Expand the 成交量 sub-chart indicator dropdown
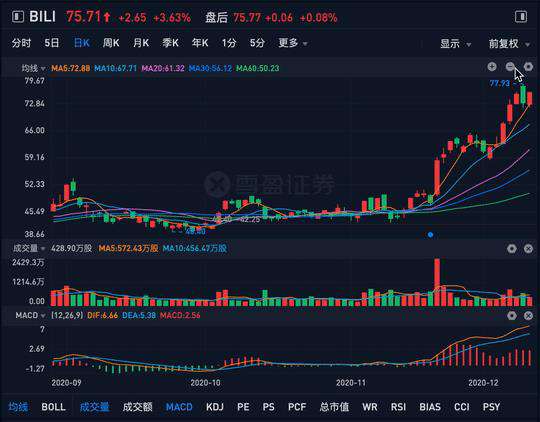 [29, 248]
